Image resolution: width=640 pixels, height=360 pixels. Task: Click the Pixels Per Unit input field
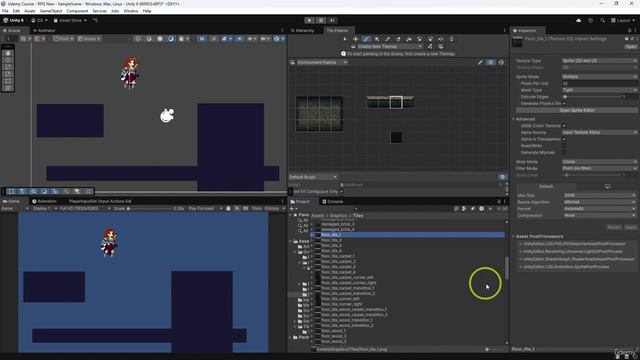(599, 83)
